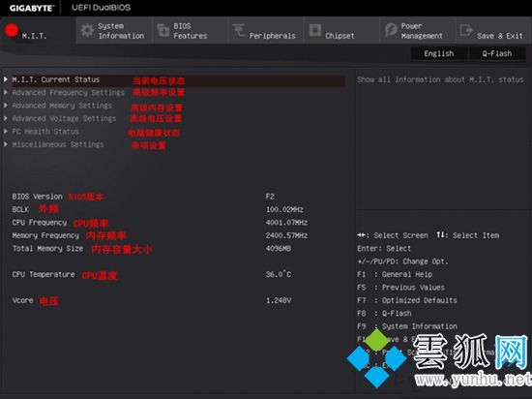
Task: Switch to the System Information tab
Action: tap(114, 31)
